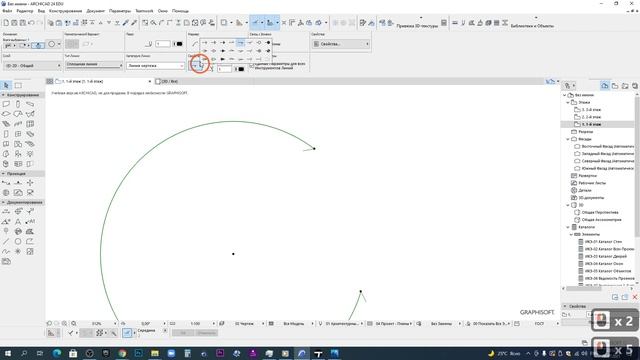Open the Свойства dropdown in info box
The height and width of the screenshot is (360, 640).
tap(341, 44)
